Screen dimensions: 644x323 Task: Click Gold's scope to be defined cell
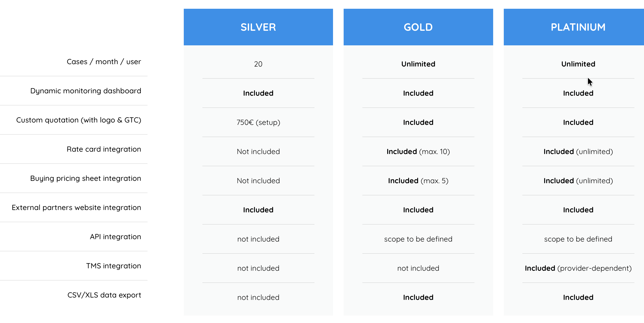point(418,239)
